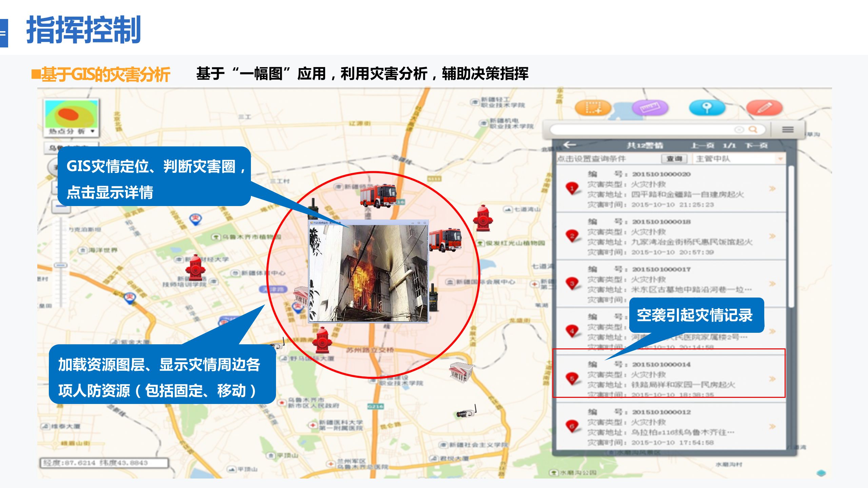Click red marker 3 in the alarm list
The height and width of the screenshot is (488, 868).
(x=572, y=283)
